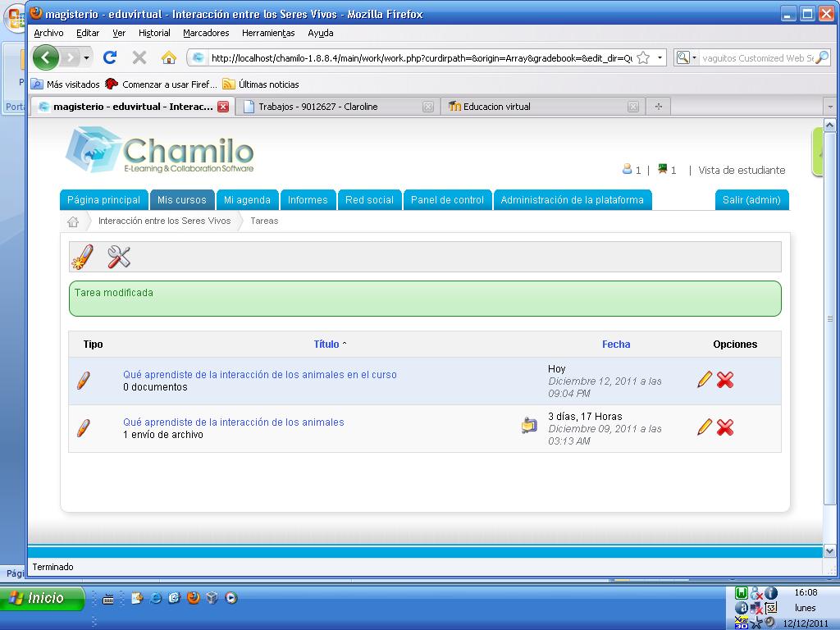Click the Firefox forward arrow
Image resolution: width=840 pixels, height=630 pixels.
pyautogui.click(x=71, y=57)
